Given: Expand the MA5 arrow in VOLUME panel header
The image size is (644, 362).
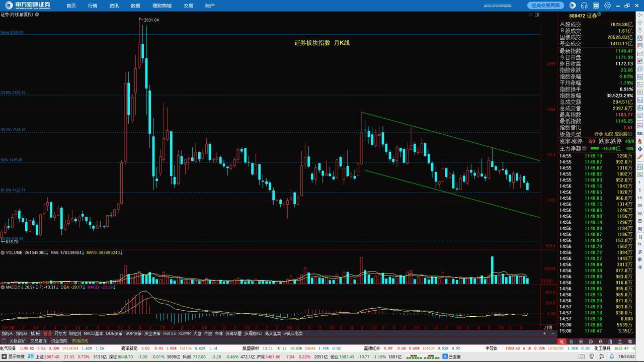Looking at the screenshot, I should [x=84, y=252].
